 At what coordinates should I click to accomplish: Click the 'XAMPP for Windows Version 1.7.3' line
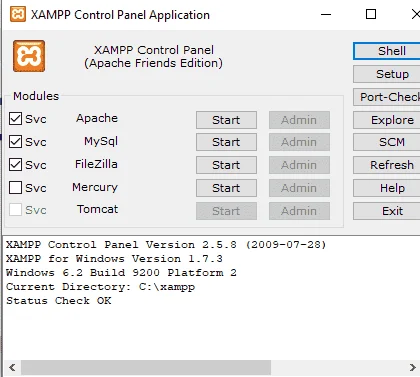(114, 259)
